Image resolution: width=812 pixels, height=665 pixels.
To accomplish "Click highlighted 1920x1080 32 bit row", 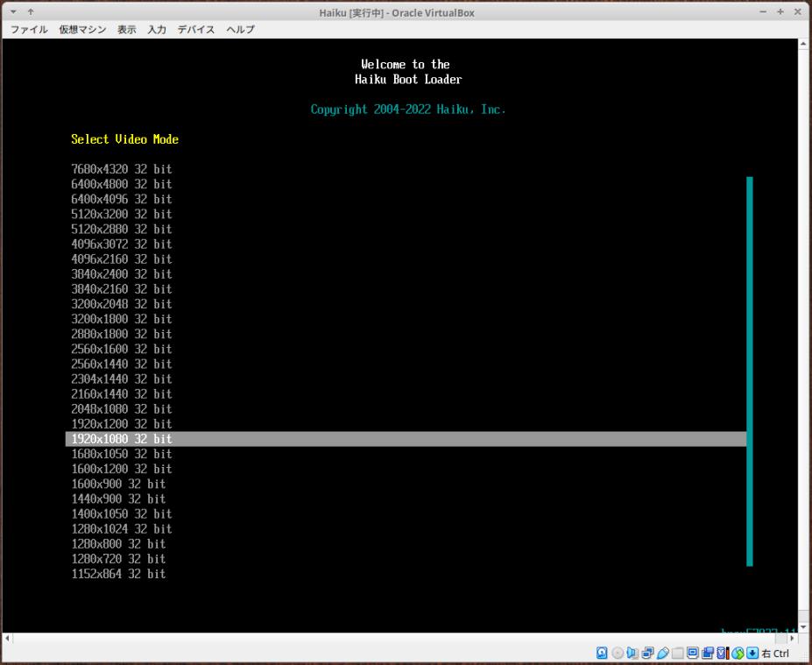I will [406, 439].
